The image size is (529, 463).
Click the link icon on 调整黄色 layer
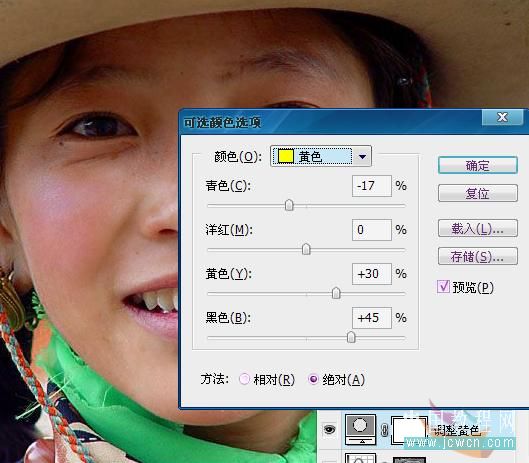click(384, 430)
